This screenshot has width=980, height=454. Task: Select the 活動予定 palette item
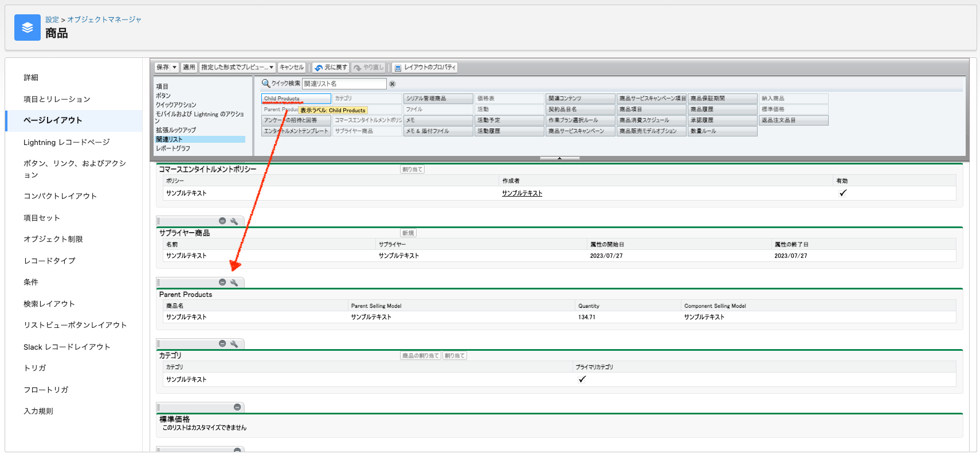pos(509,120)
